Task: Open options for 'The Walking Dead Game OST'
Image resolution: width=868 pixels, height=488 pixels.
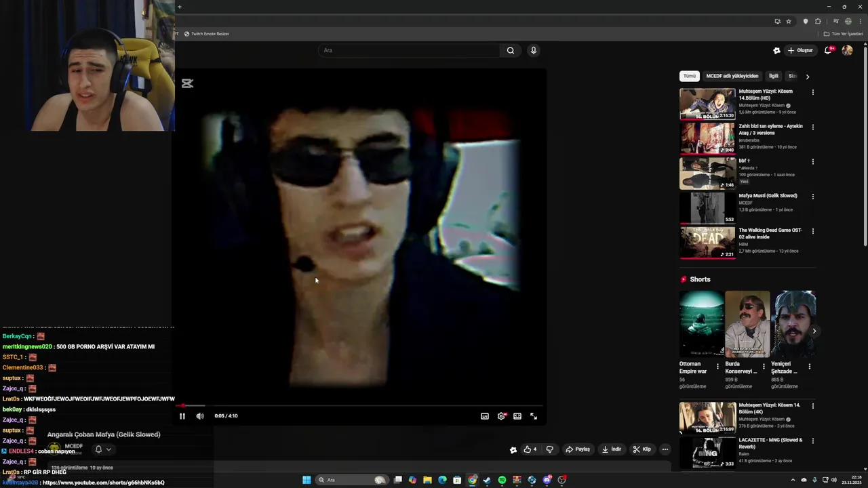Action: [813, 231]
